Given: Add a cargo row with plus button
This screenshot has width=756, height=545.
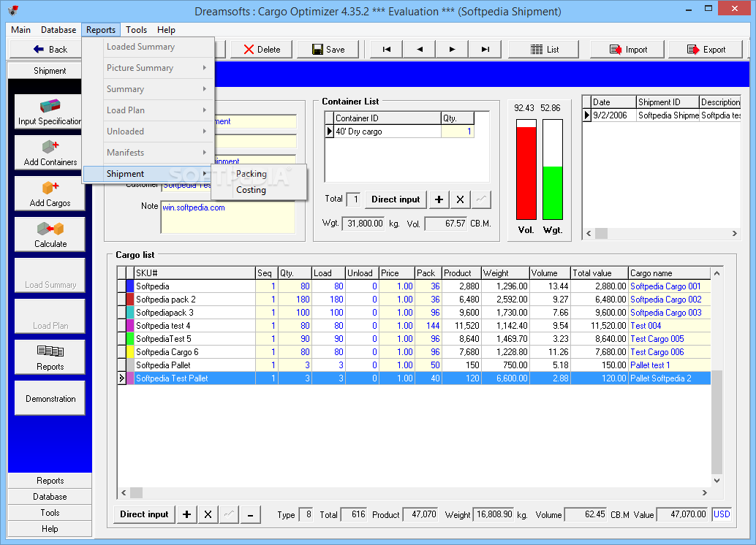Looking at the screenshot, I should (x=186, y=514).
